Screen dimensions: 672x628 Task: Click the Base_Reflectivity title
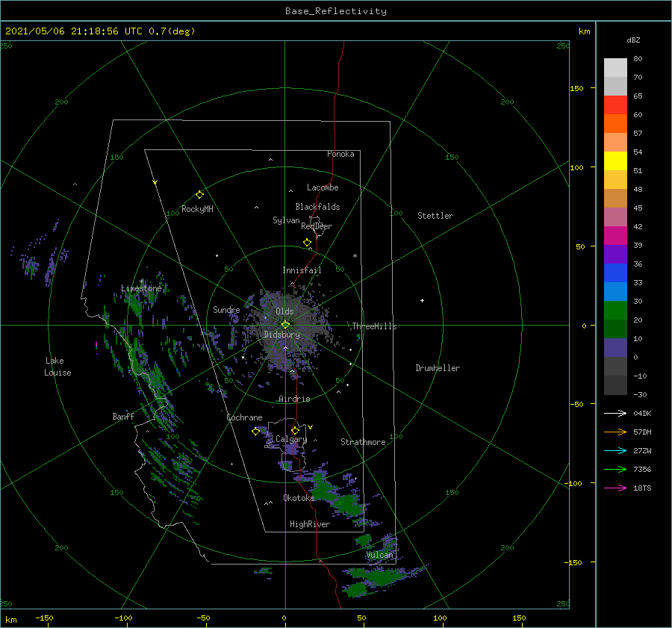click(336, 11)
